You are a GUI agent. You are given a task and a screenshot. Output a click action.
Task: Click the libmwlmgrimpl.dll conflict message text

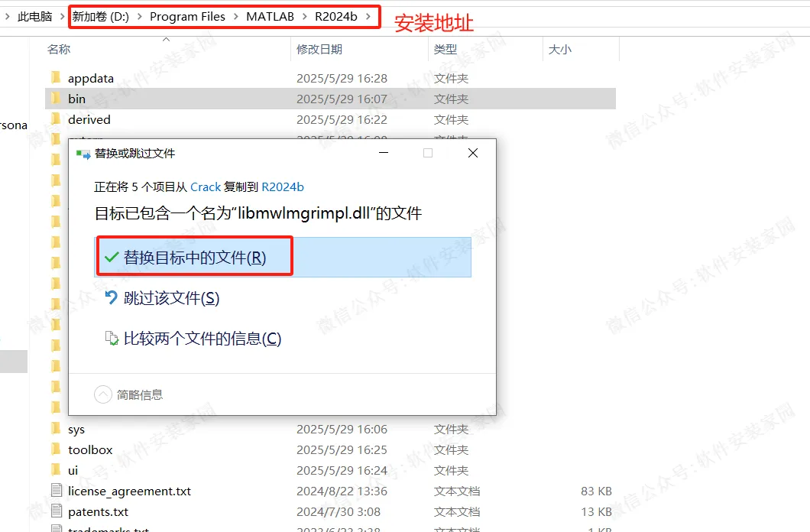(x=258, y=212)
